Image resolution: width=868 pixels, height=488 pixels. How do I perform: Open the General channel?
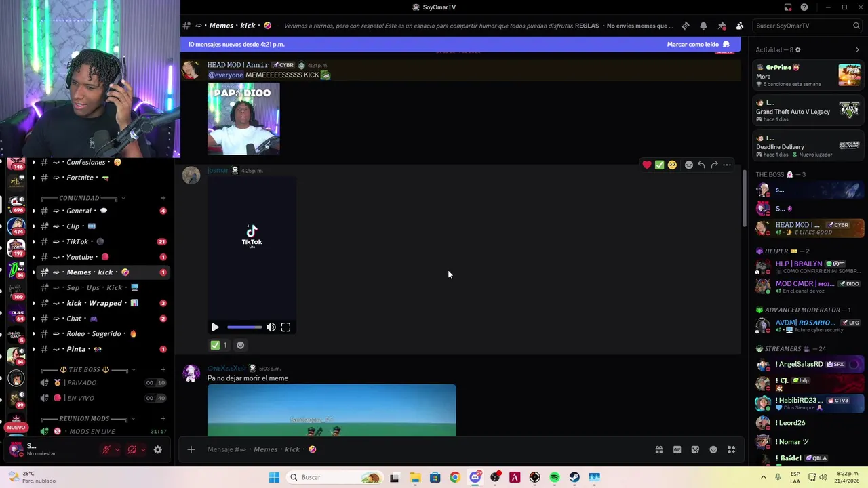point(102,211)
